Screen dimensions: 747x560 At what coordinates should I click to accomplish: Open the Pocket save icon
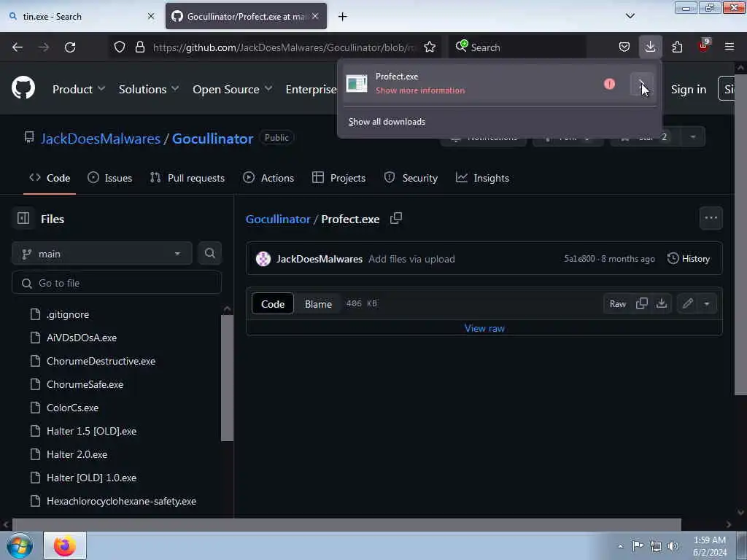point(624,47)
